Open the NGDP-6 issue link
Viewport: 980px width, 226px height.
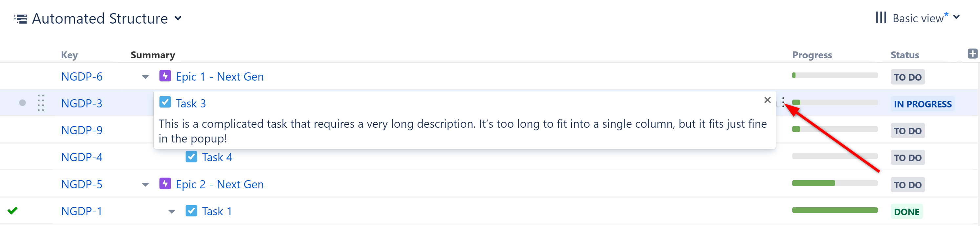coord(81,77)
